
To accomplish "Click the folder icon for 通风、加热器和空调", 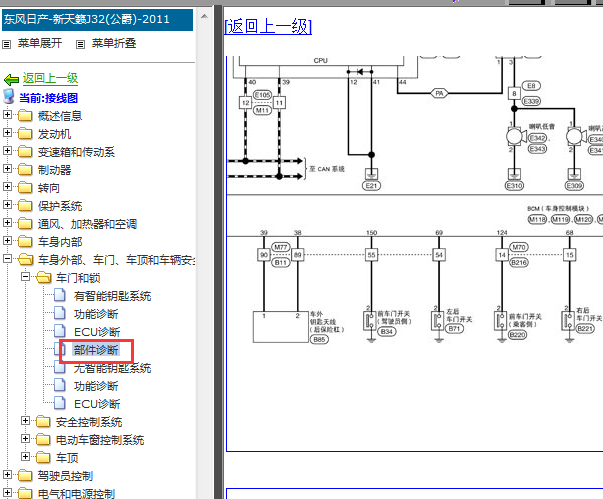I will pos(25,223).
